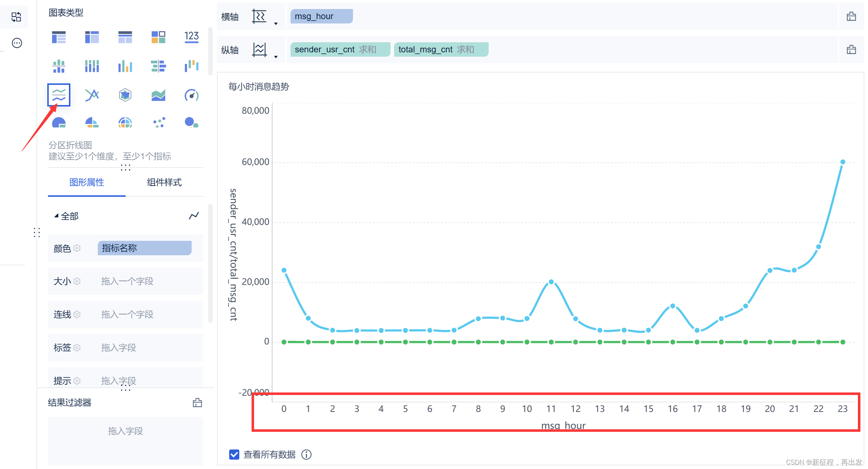Clear the 结果过滤器 fields
This screenshot has height=469, width=868.
point(197,403)
